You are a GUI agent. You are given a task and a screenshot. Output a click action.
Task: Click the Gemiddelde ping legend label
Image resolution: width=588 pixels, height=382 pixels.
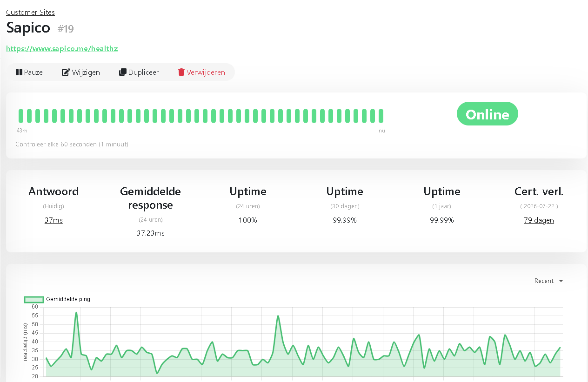tap(68, 299)
